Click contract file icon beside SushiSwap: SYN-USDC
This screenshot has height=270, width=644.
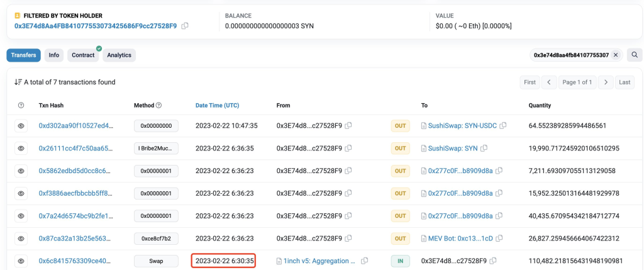[x=424, y=126]
